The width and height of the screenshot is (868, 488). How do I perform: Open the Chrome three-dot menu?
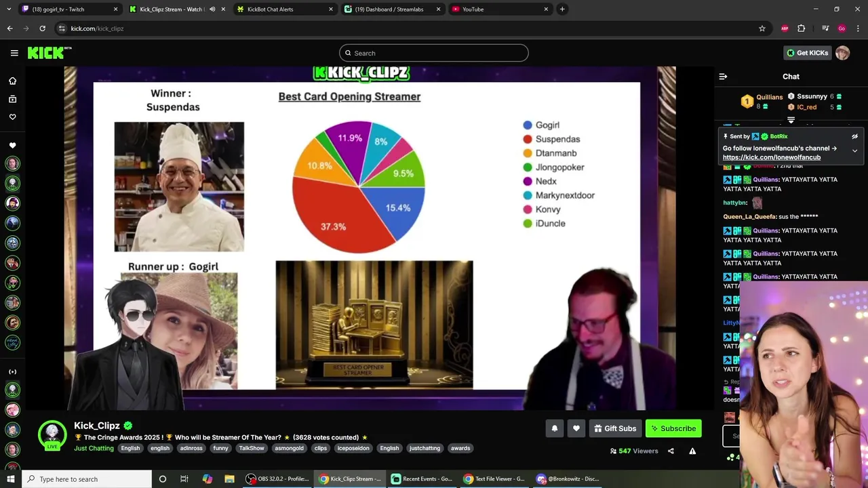(859, 28)
